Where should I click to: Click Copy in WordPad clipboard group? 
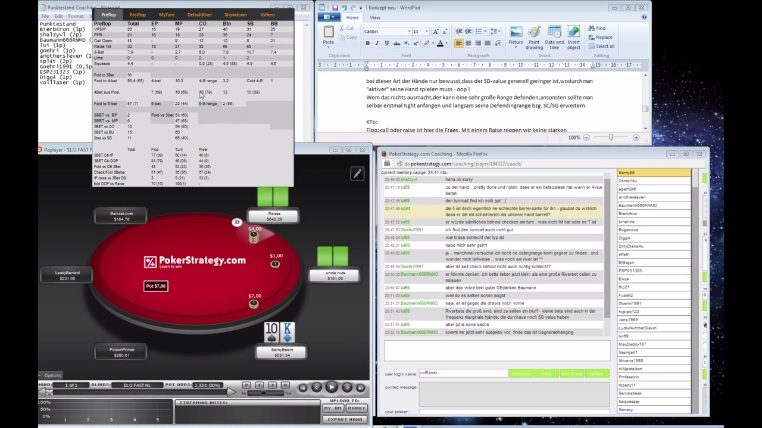coord(348,37)
